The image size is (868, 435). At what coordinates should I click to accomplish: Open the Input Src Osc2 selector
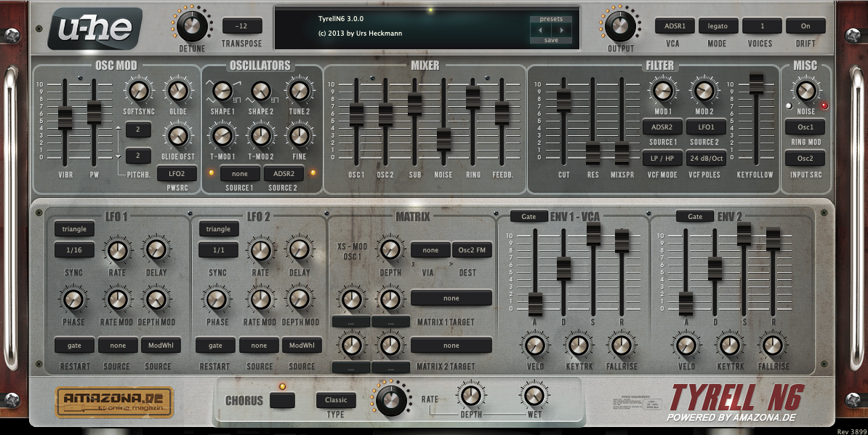tap(805, 159)
